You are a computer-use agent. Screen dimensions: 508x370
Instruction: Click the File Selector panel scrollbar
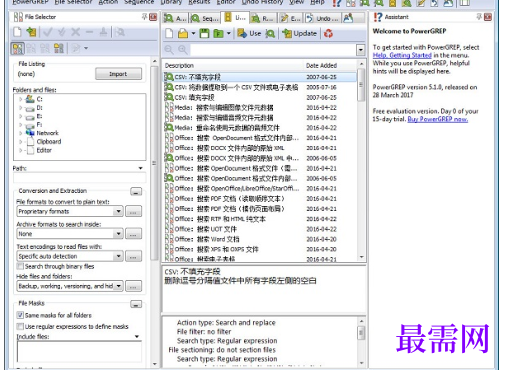[x=154, y=163]
